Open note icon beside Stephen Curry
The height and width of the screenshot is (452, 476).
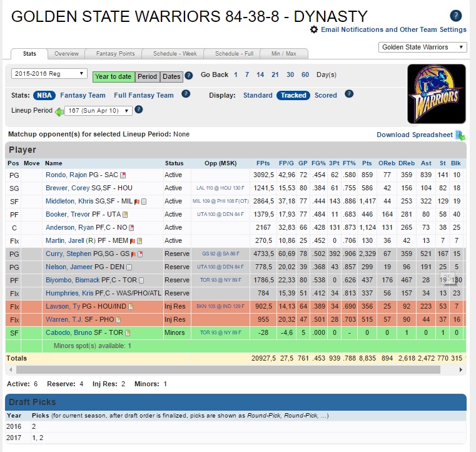pos(140,254)
